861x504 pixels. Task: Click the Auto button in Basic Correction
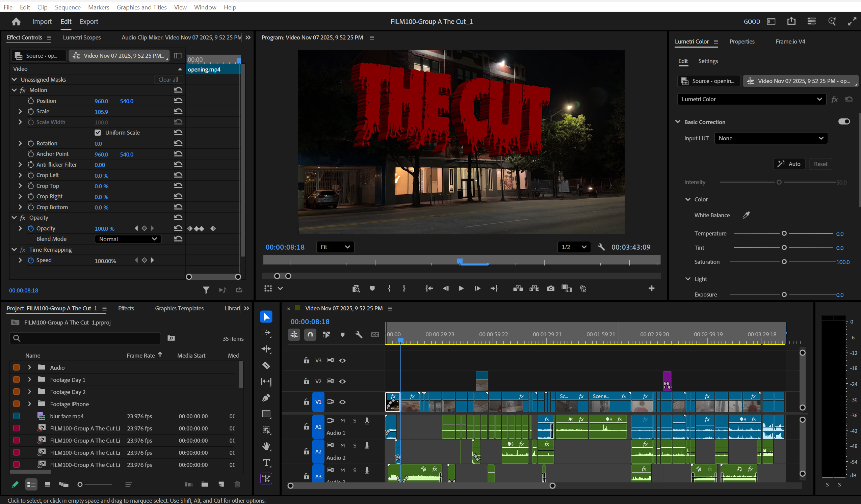pyautogui.click(x=789, y=164)
